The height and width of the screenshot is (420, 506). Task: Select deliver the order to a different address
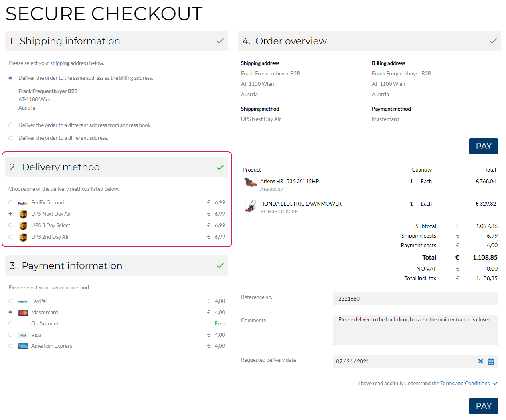click(x=10, y=138)
